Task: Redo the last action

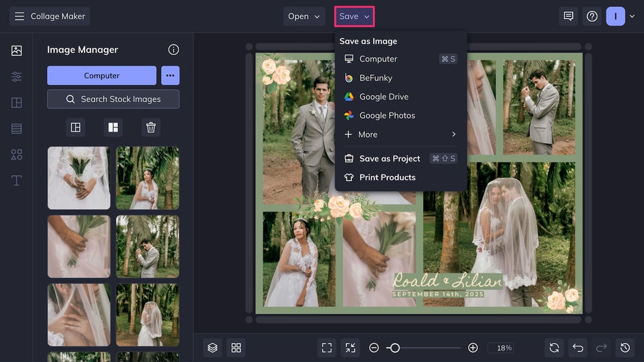Action: click(601, 348)
